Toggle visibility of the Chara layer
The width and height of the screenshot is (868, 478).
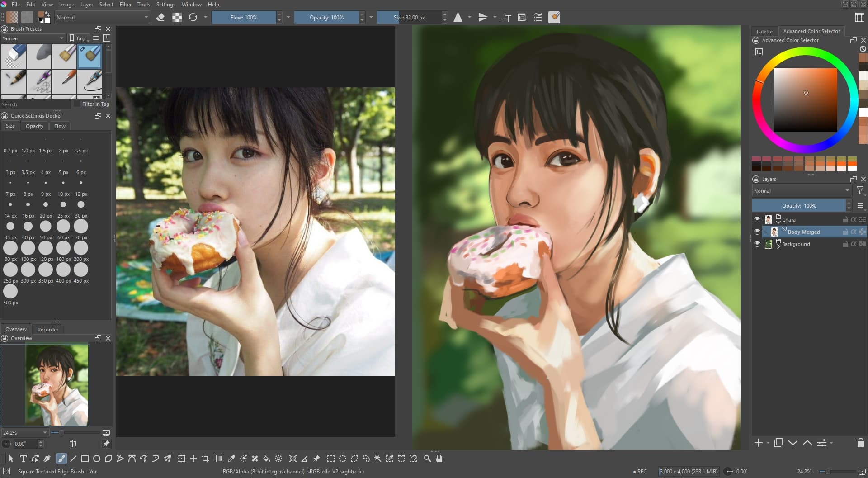[757, 219]
